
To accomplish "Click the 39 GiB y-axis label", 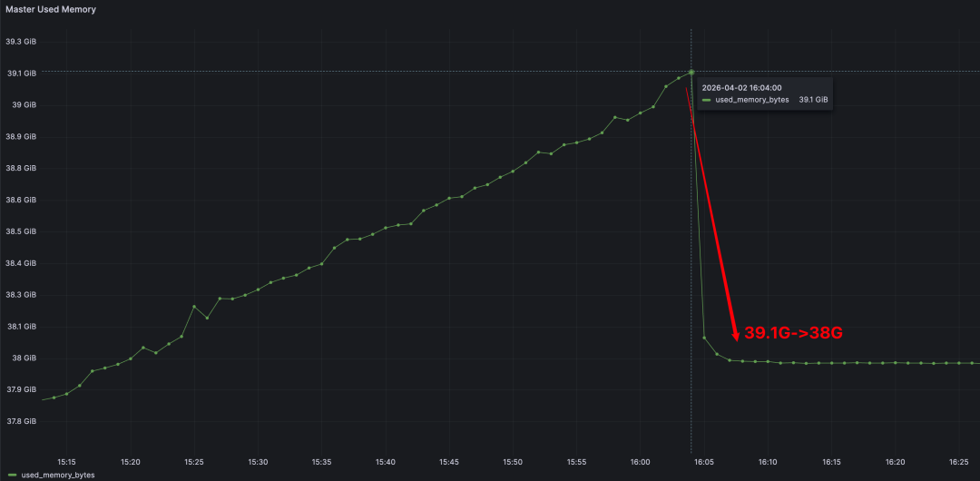I will click(x=24, y=105).
